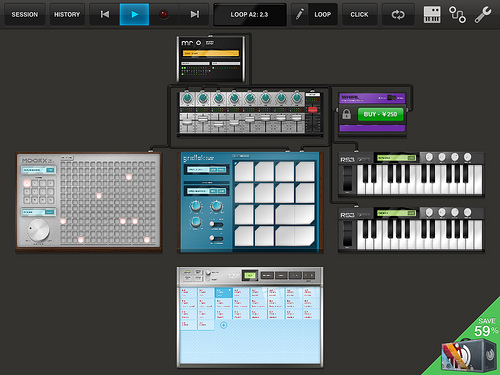Open the LOOP A2: 2.3 position display
This screenshot has width=500, height=375.
point(249,14)
